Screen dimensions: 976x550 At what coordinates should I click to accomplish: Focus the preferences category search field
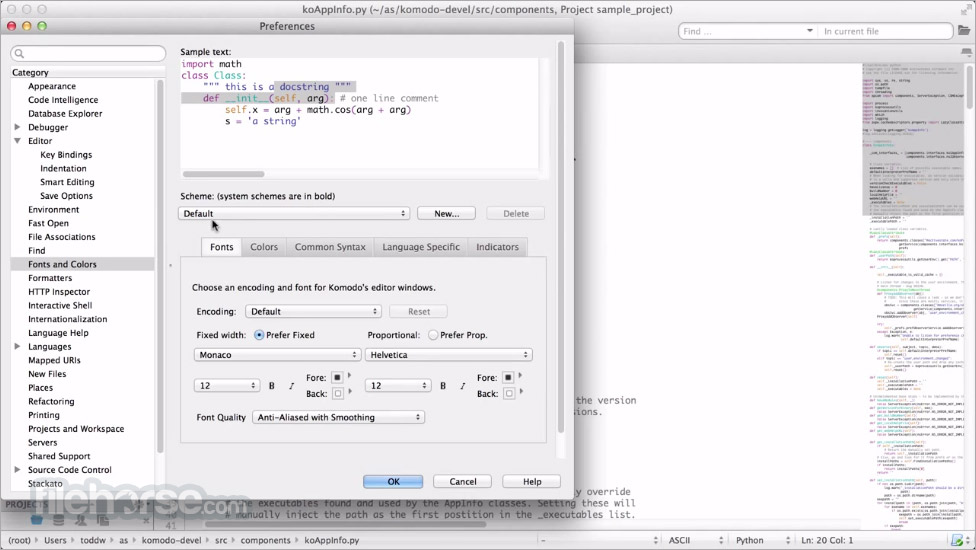click(x=88, y=54)
